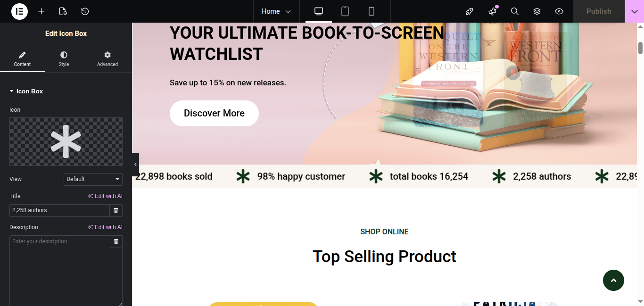Open the rocket icon in top bar

(x=470, y=11)
